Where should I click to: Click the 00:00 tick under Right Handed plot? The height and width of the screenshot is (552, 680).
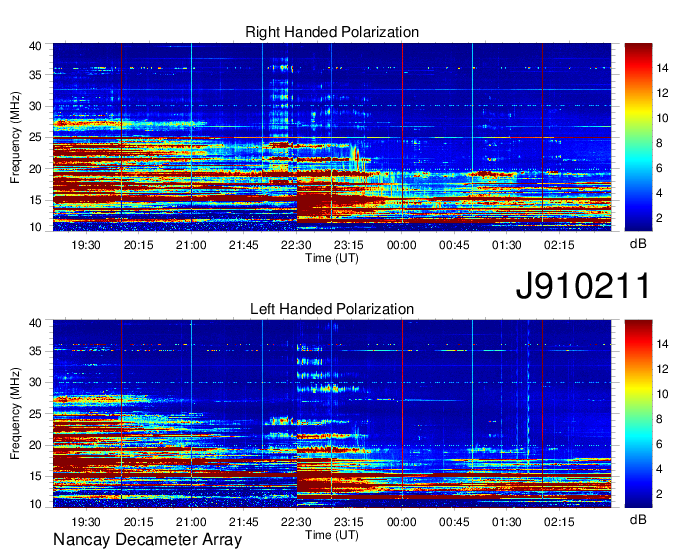point(402,245)
